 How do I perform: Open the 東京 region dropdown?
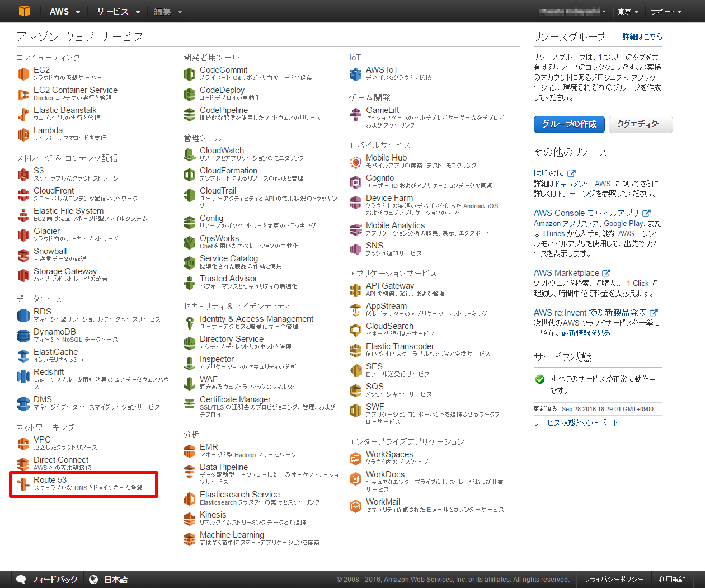(628, 11)
